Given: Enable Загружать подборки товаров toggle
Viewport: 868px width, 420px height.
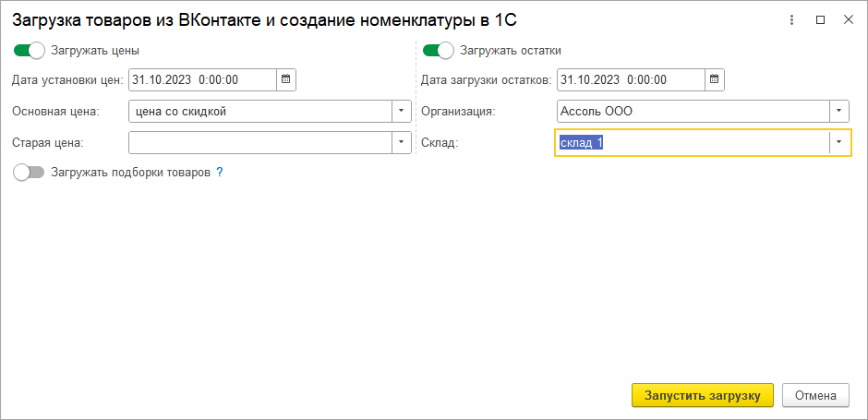Looking at the screenshot, I should (30, 173).
